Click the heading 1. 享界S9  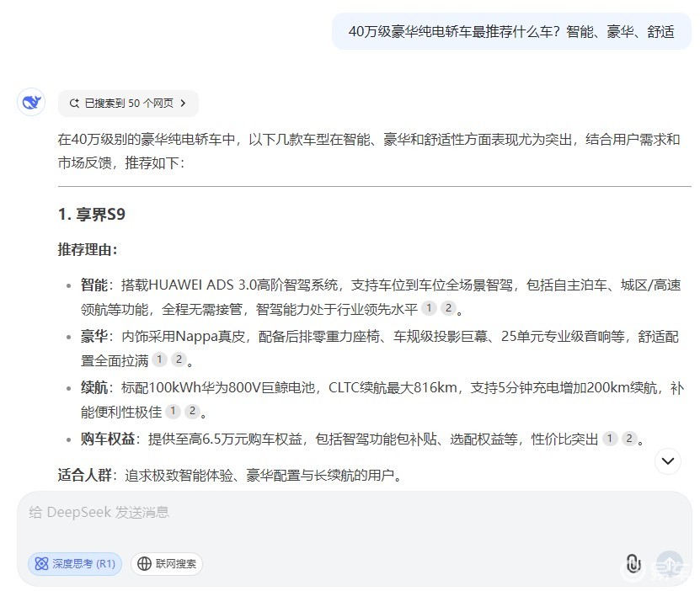pyautogui.click(x=92, y=215)
